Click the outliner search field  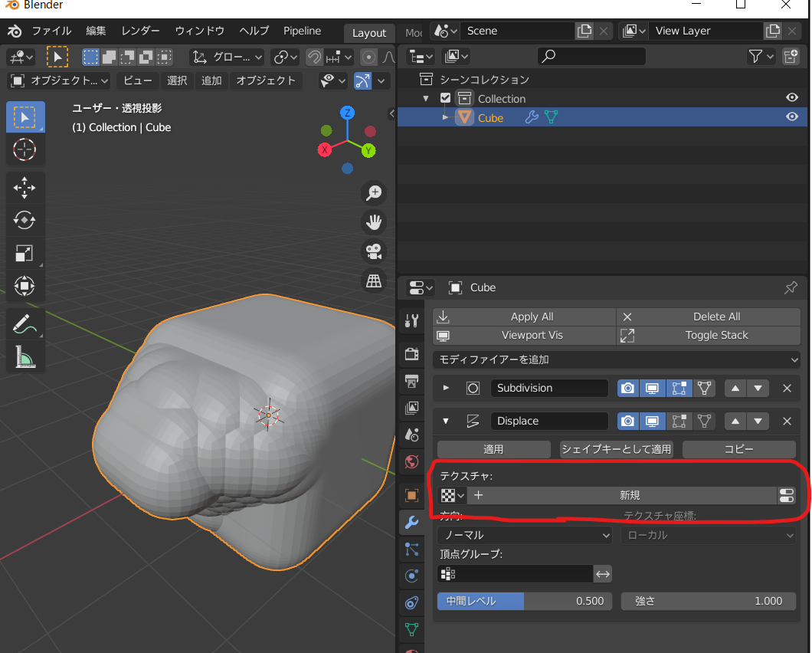point(591,56)
